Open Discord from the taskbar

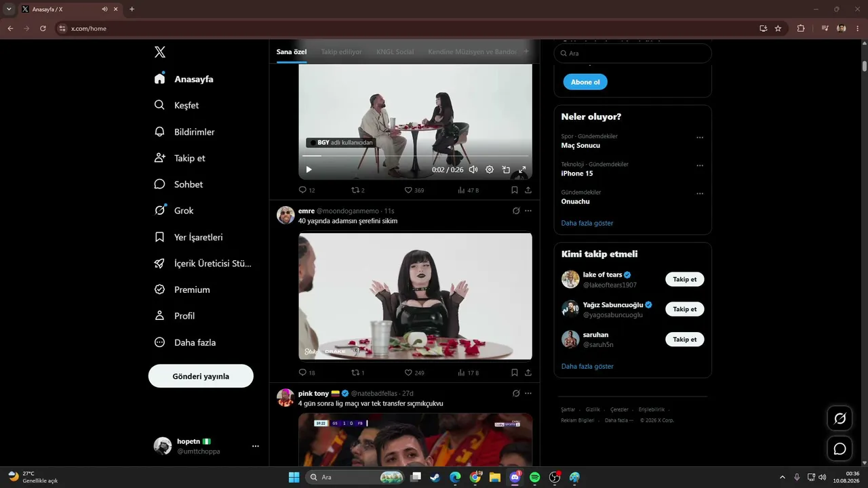pyautogui.click(x=515, y=477)
